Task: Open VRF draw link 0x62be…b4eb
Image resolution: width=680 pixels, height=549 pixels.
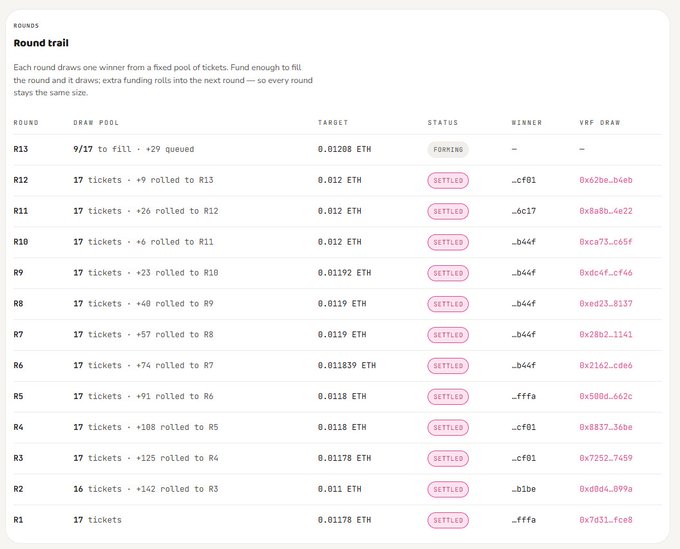Action: tap(605, 180)
